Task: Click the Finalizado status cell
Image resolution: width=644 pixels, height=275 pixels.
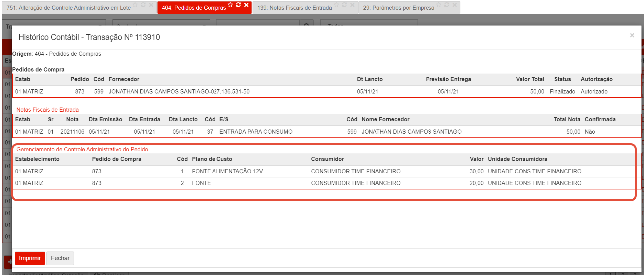Action: point(562,92)
